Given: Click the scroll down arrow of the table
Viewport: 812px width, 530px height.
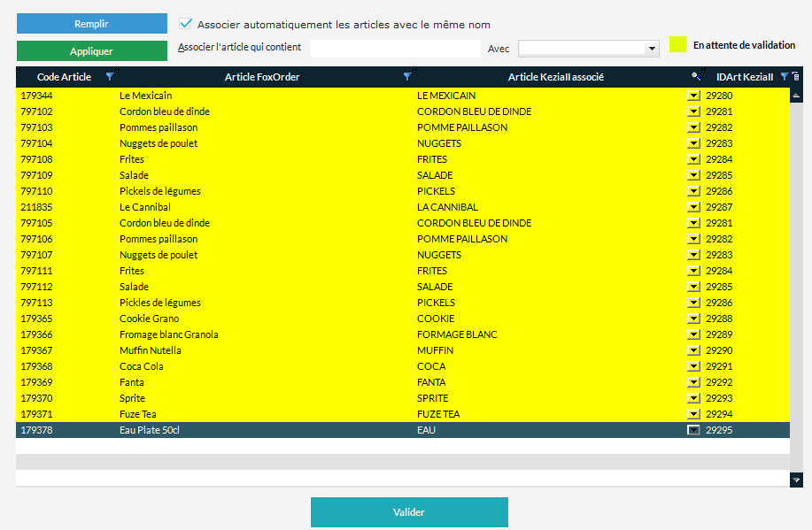Looking at the screenshot, I should coord(796,479).
